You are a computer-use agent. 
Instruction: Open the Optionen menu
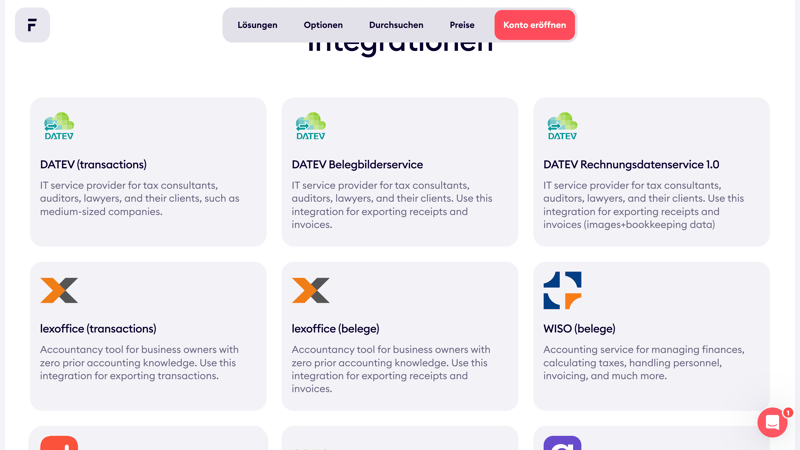coord(323,25)
